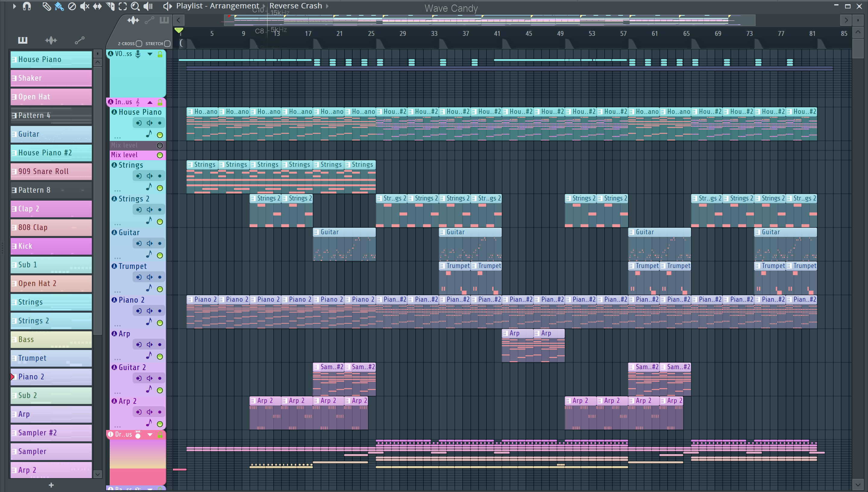Viewport: 868px width, 492px height.
Task: Select the Slip tool double arrows
Action: point(97,6)
